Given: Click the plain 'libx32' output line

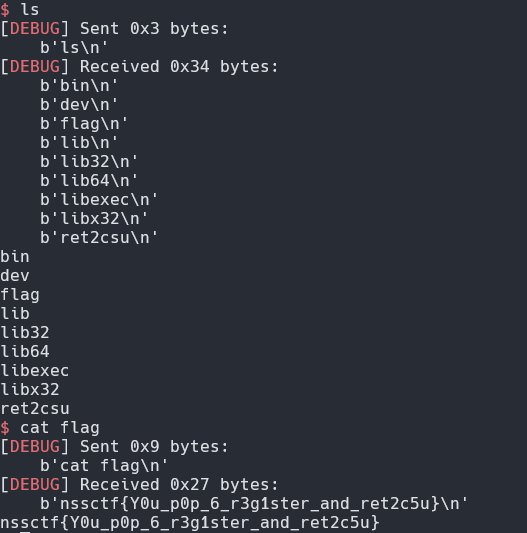Looking at the screenshot, I should click(30, 390).
